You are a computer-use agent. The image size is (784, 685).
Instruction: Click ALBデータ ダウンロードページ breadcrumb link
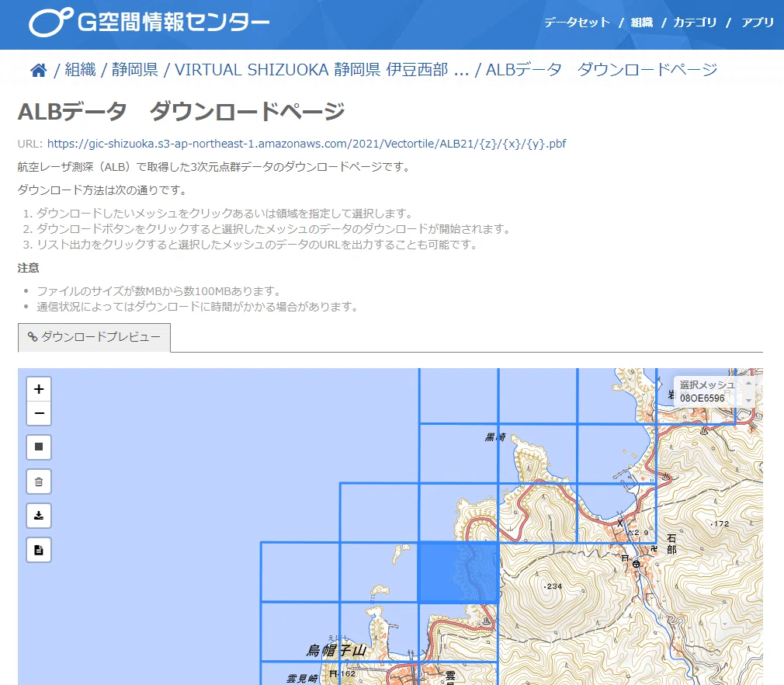coord(602,70)
